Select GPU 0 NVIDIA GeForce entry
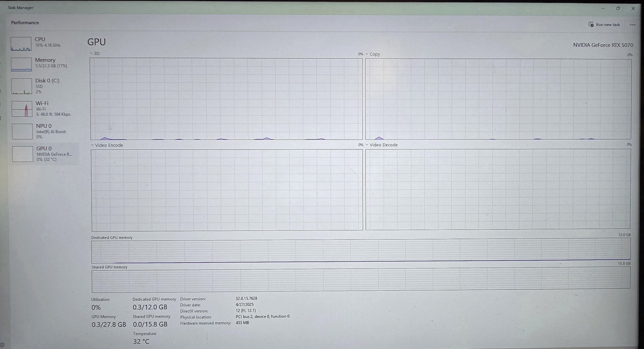 click(44, 154)
